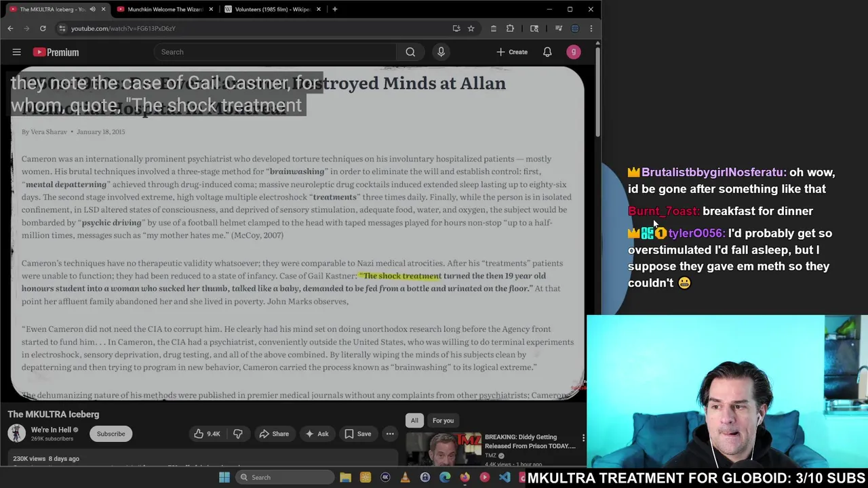Open the 4K downloader taskbar icon
The width and height of the screenshot is (868, 488).
click(x=385, y=477)
